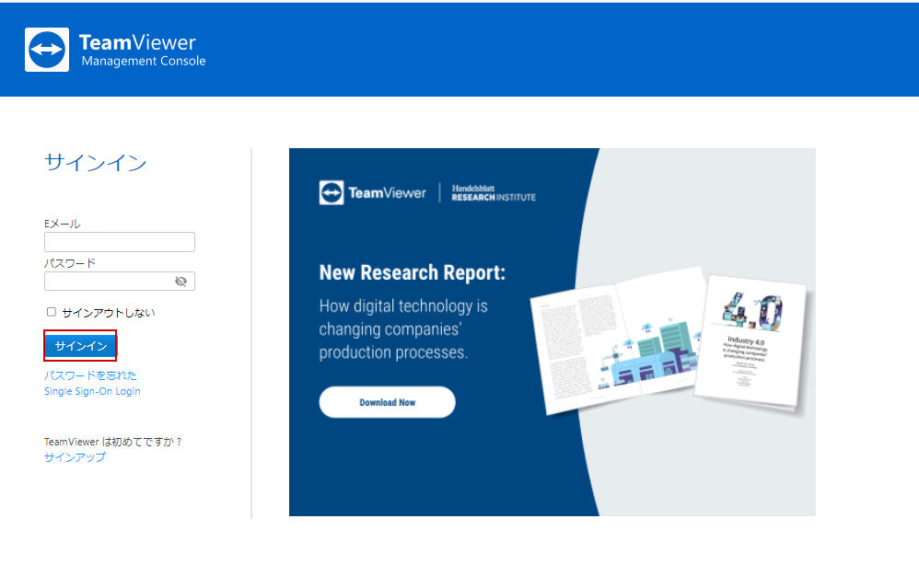This screenshot has width=919, height=588.
Task: Focus the パスワード input field
Action: tap(120, 281)
